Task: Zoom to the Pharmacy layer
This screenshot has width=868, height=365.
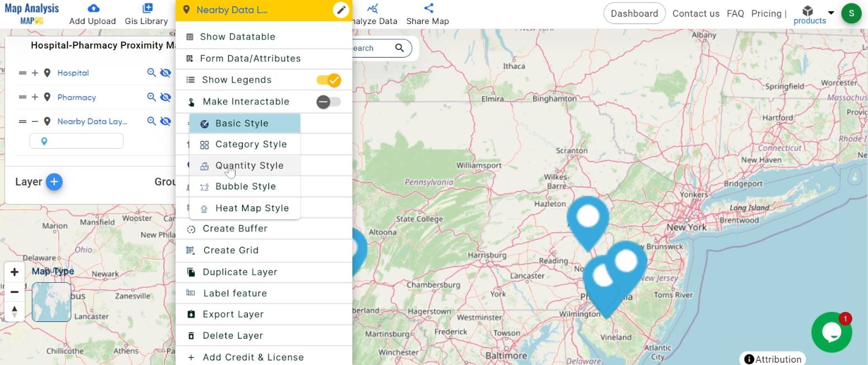Action: [151, 97]
